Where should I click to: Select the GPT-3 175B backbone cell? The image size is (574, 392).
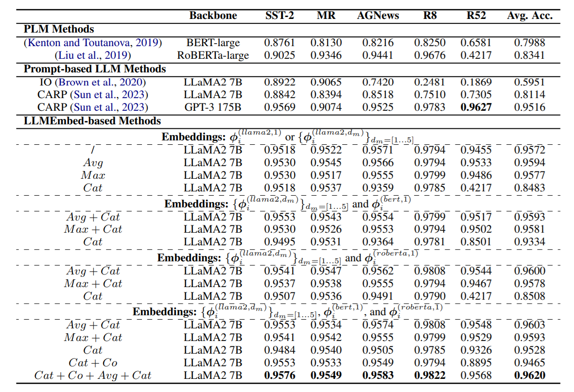click(213, 107)
